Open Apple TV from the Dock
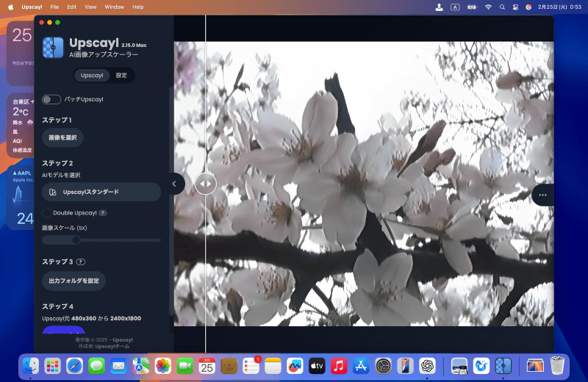The width and height of the screenshot is (588, 382). (317, 366)
